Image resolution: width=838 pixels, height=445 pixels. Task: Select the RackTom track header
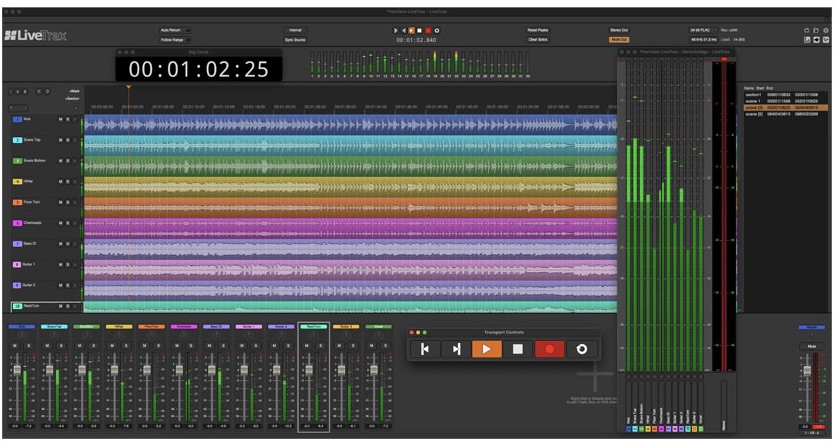point(45,307)
